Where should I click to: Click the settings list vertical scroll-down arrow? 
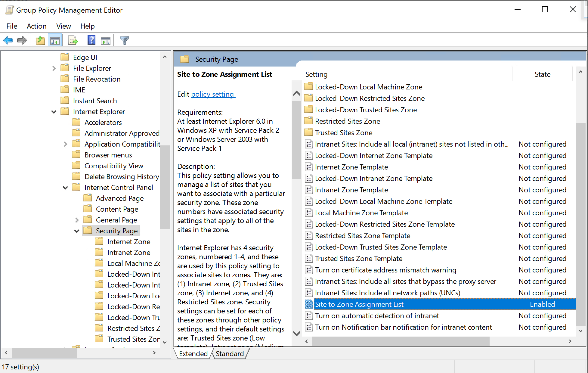click(580, 331)
